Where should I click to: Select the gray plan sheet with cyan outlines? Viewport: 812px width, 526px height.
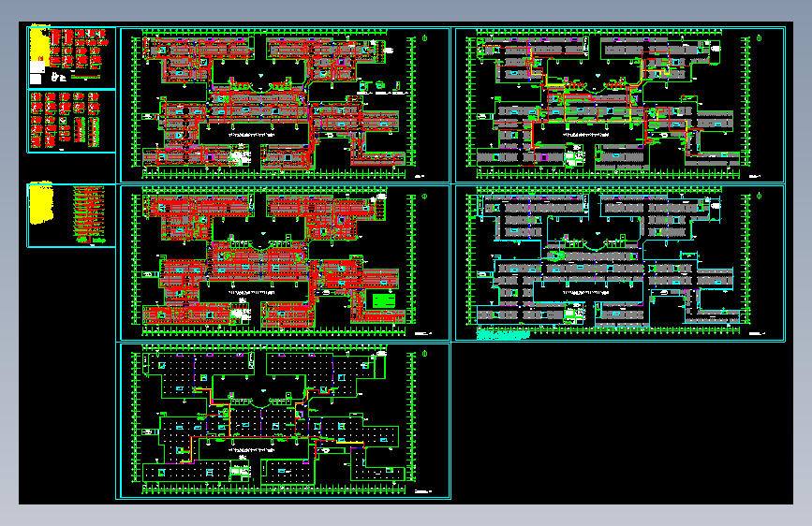point(620,263)
